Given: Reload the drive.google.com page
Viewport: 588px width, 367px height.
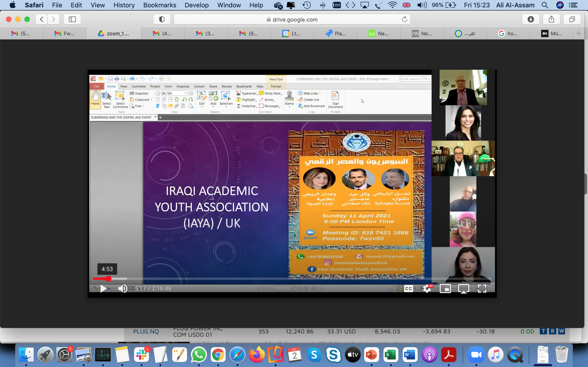Looking at the screenshot, I should pos(404,19).
